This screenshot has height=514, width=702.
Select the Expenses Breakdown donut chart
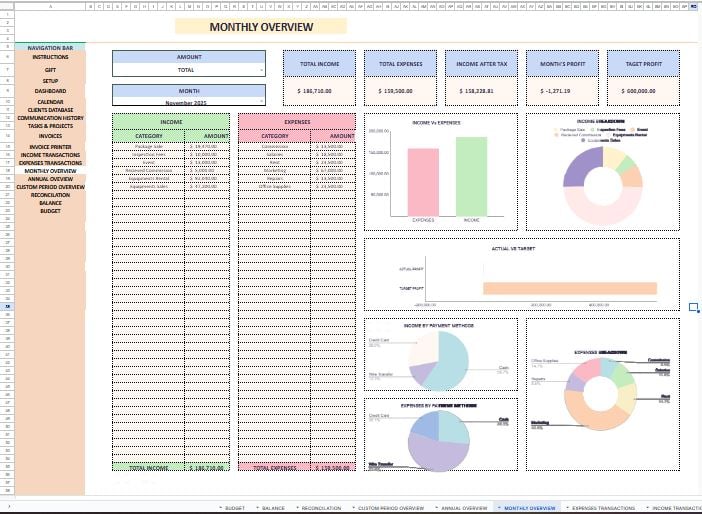tap(603, 394)
